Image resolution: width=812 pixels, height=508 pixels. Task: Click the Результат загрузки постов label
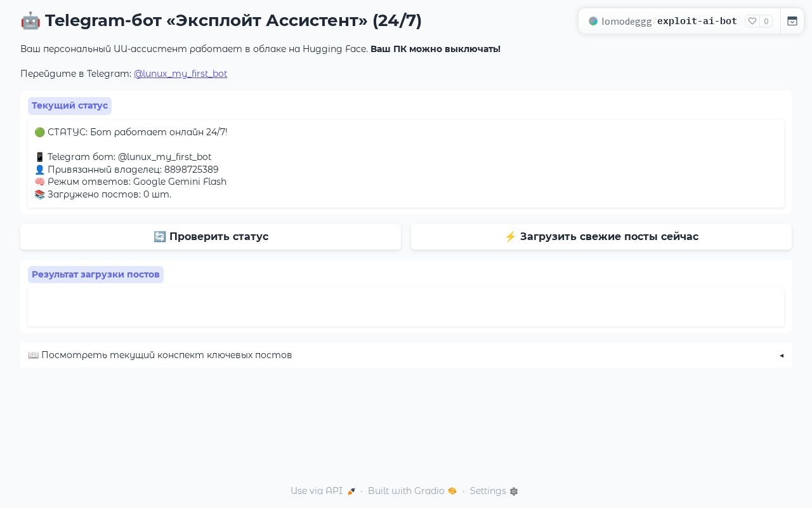pyautogui.click(x=96, y=275)
